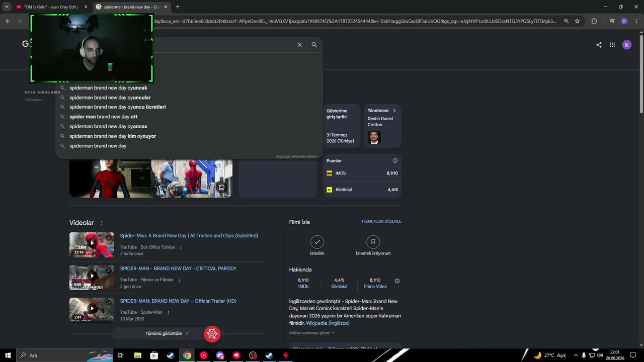Focus the Chrome address bar URL

(x=355, y=21)
